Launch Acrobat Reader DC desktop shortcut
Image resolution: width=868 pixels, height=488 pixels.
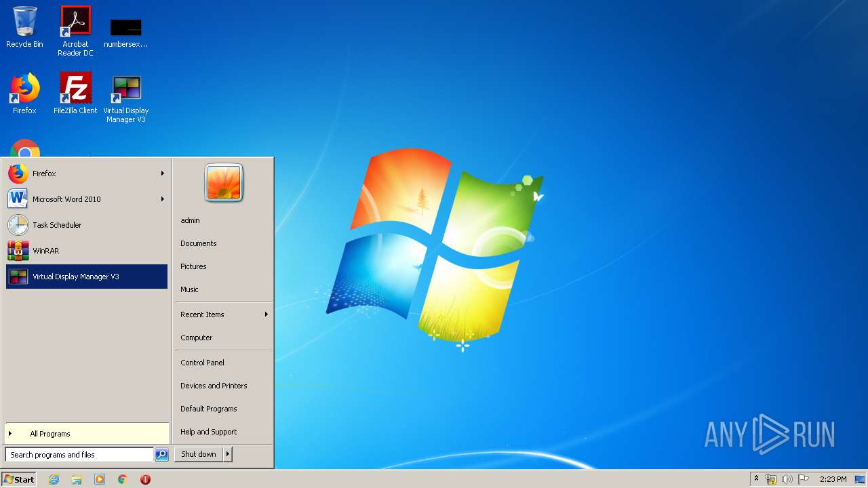(75, 30)
